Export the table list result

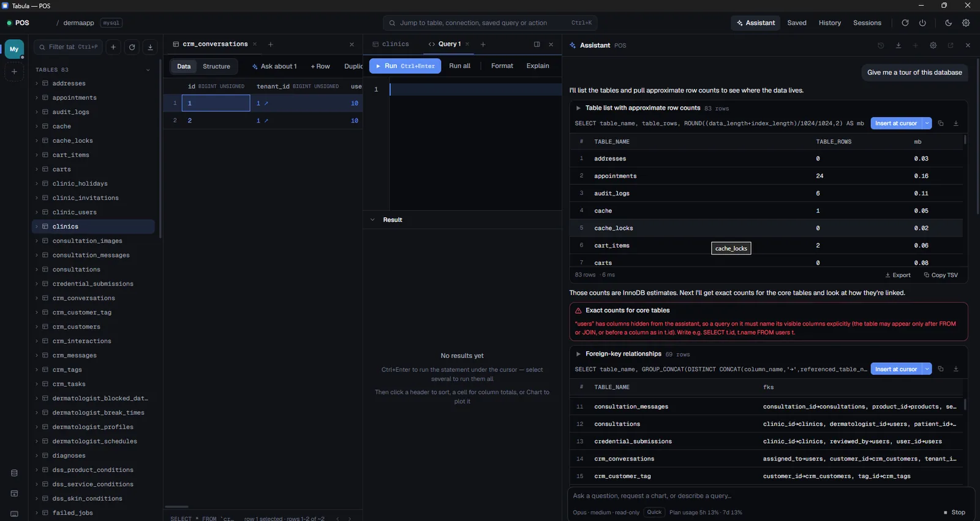coord(897,275)
